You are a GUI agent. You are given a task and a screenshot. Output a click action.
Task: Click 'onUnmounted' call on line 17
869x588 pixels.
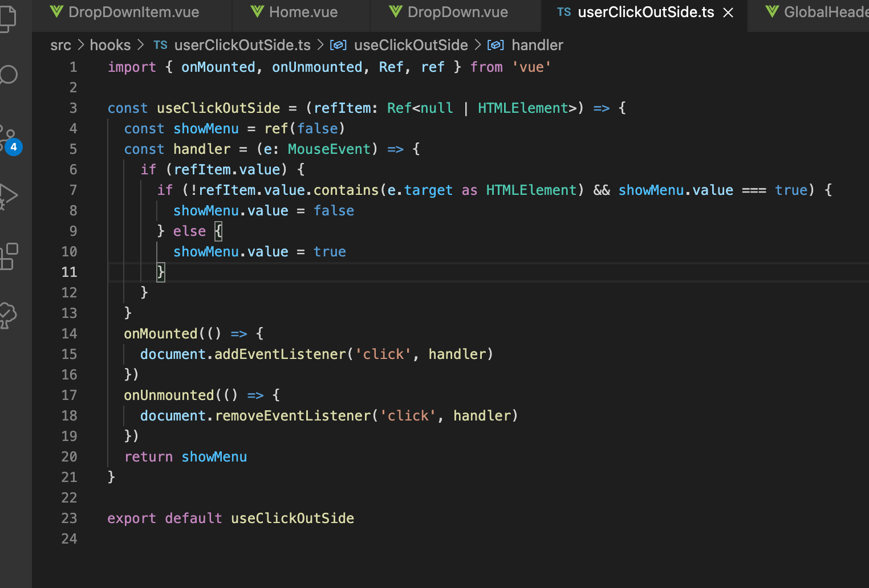click(169, 395)
